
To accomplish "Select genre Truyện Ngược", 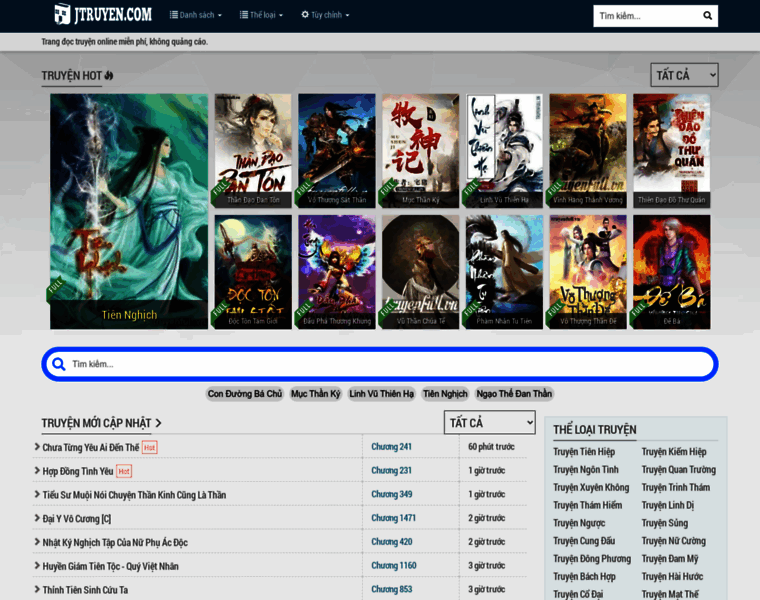I will tap(579, 523).
